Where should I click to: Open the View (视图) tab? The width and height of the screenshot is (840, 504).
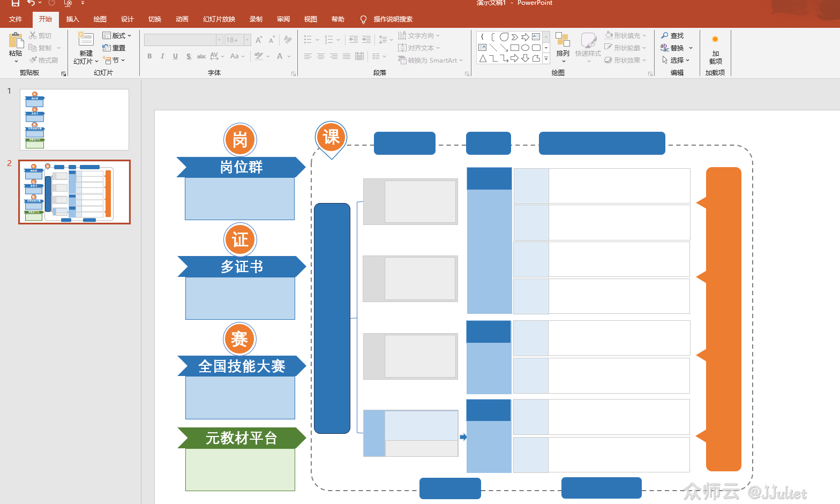point(311,19)
